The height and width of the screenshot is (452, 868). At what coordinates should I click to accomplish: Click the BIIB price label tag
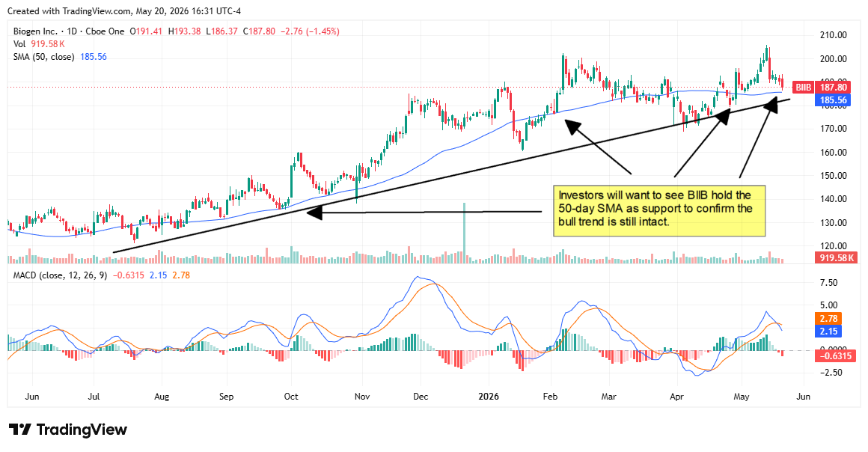pyautogui.click(x=803, y=88)
